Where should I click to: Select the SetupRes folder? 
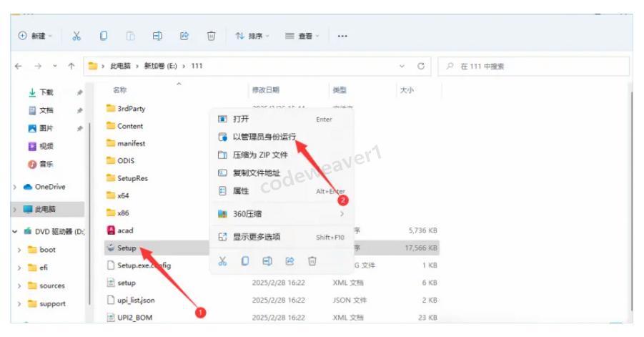(x=127, y=178)
